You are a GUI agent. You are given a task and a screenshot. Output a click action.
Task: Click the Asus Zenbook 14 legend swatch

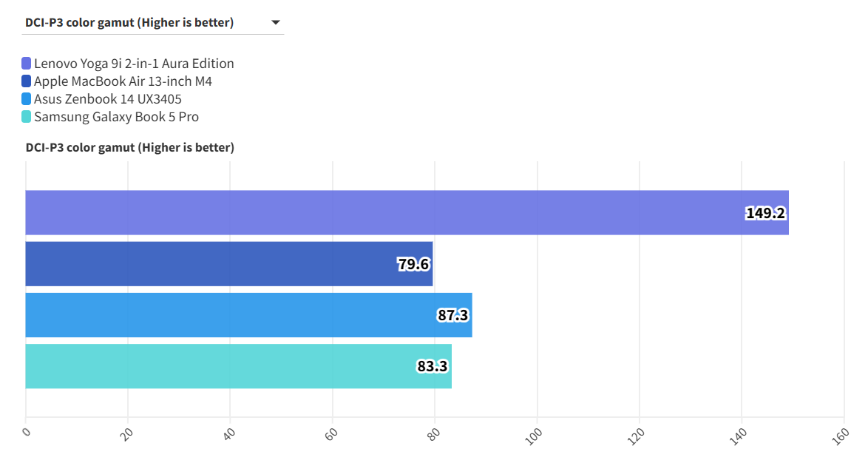pyautogui.click(x=27, y=99)
